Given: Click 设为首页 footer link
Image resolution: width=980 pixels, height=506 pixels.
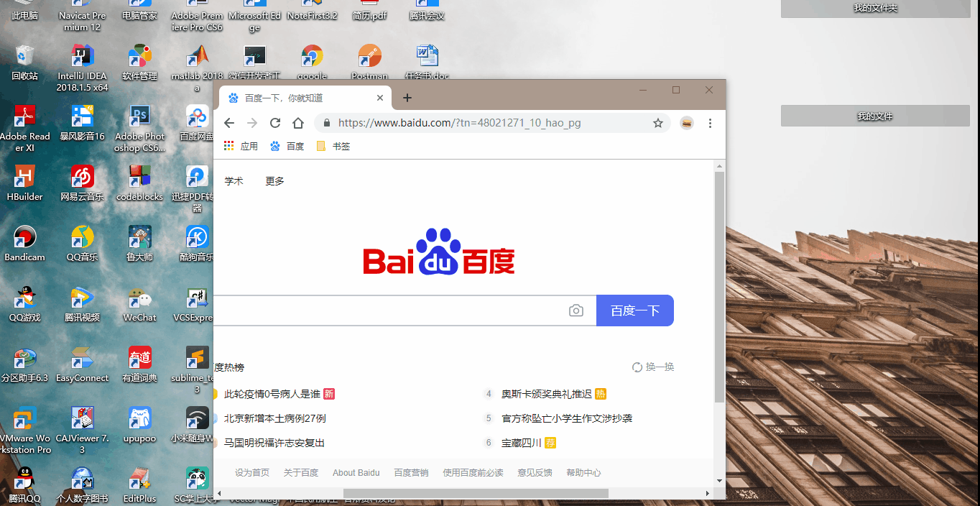Looking at the screenshot, I should [x=252, y=473].
